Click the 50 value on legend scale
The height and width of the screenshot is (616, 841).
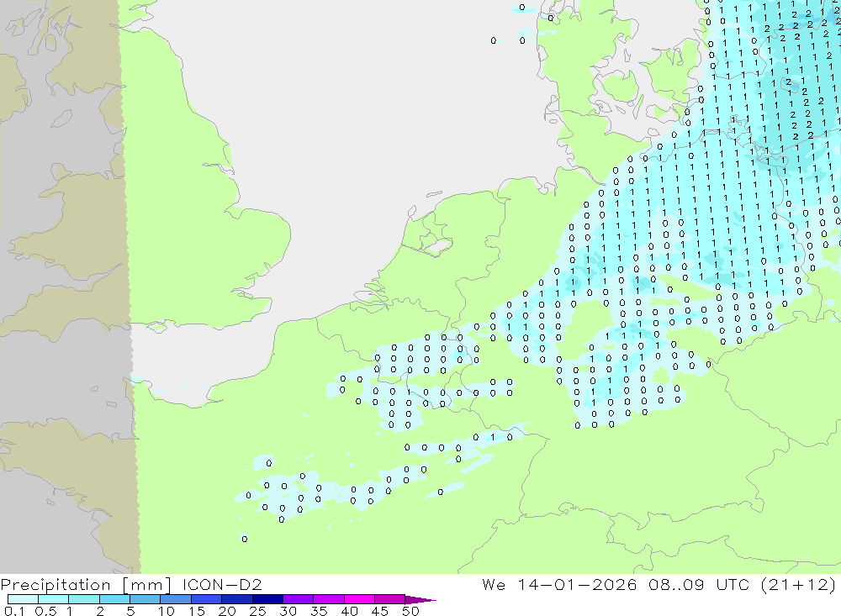[x=410, y=611]
